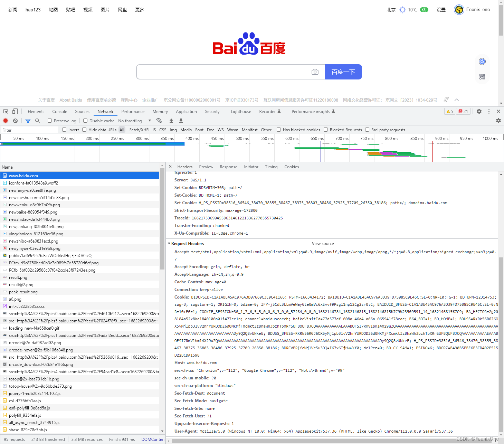Open the No throttling dropdown
This screenshot has height=444, width=504.
[135, 121]
